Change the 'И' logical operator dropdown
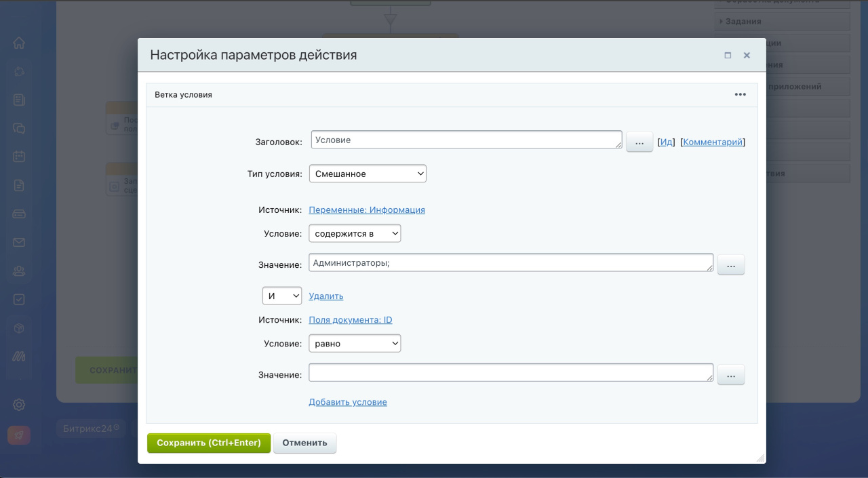 282,296
